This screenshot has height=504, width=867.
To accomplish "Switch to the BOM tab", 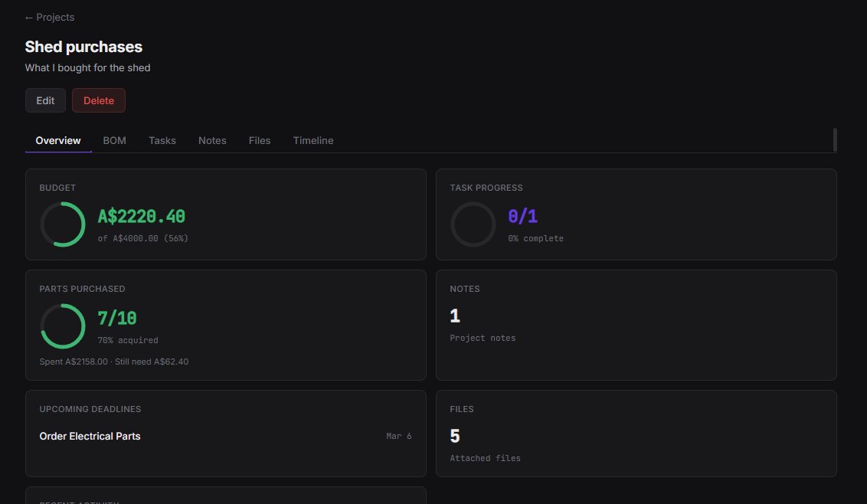I will tap(114, 140).
